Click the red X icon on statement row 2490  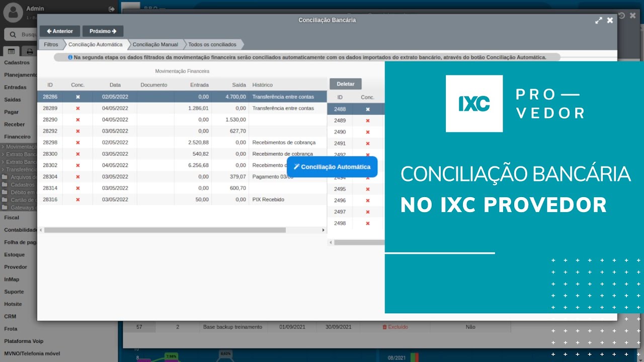click(x=367, y=132)
